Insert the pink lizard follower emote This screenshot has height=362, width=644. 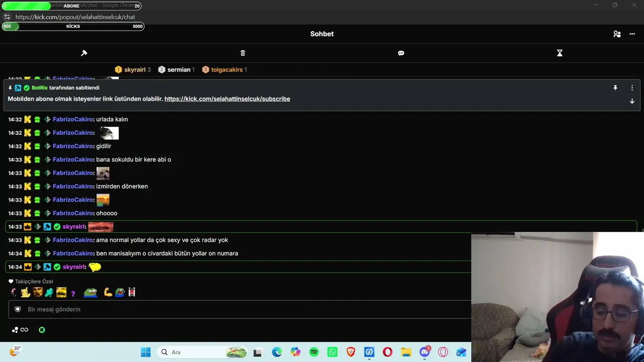pos(14,292)
